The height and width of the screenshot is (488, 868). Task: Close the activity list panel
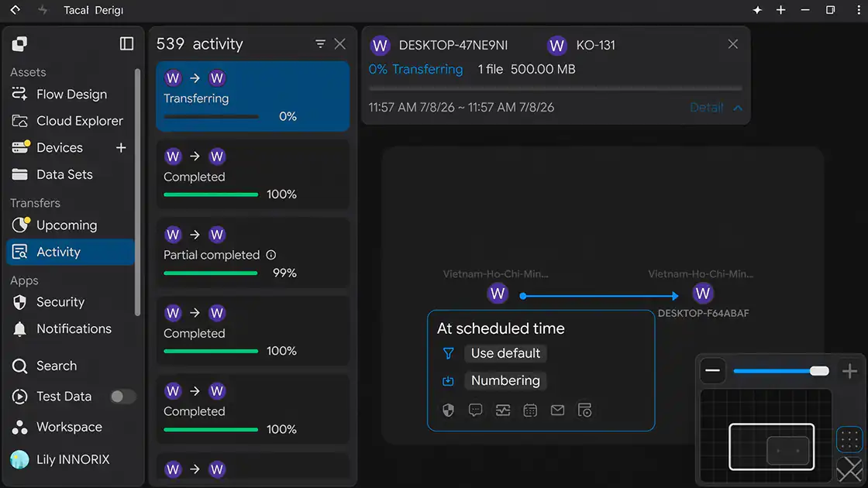click(x=340, y=43)
